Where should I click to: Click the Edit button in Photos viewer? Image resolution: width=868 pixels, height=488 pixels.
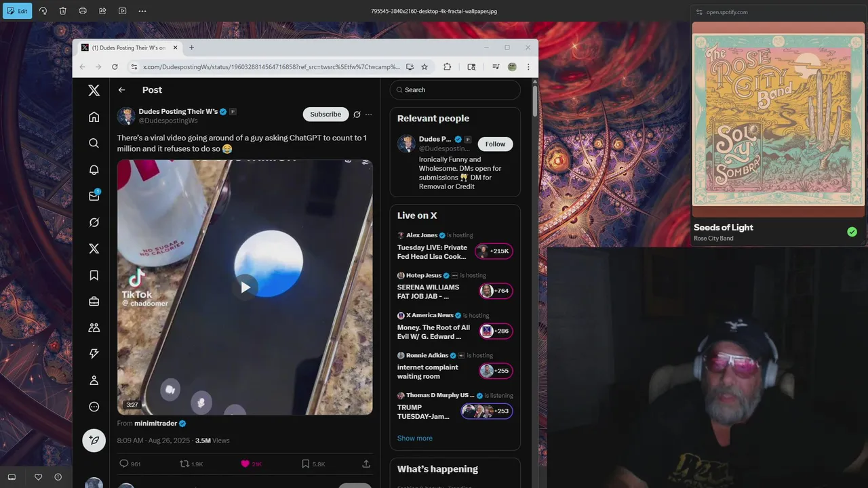(x=16, y=11)
